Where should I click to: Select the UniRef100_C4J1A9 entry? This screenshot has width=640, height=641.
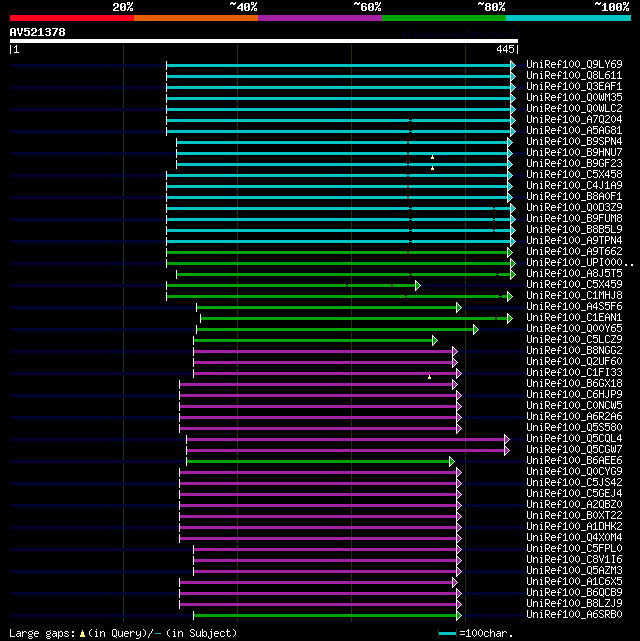coord(574,186)
